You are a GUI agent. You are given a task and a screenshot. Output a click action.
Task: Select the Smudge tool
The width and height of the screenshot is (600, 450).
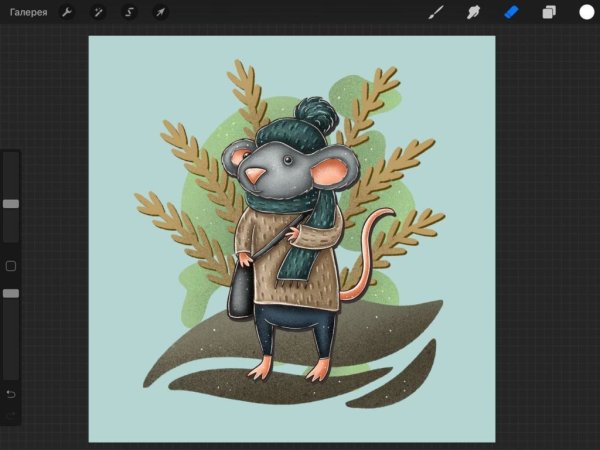[x=473, y=13]
